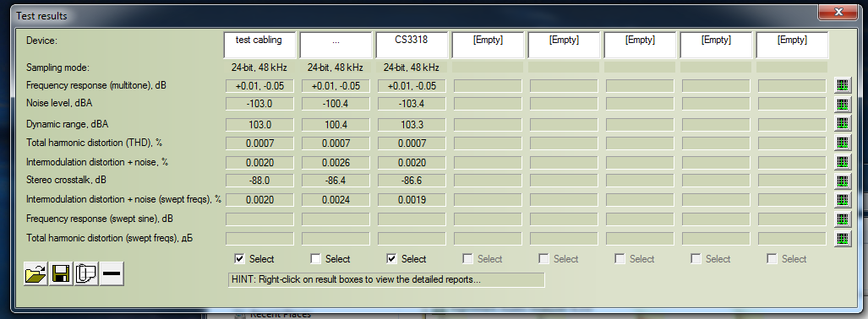868x319 pixels.
Task: Click stereo crosstalk value -86.4
Action: [336, 181]
